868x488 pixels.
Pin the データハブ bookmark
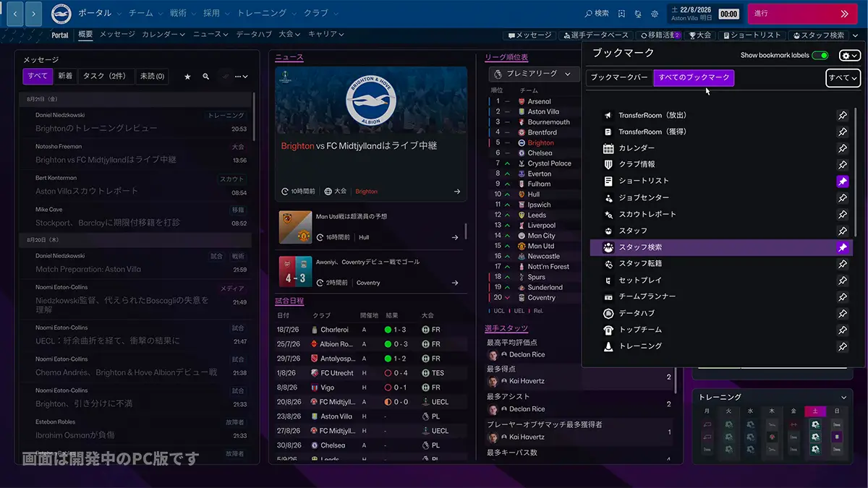tap(843, 314)
